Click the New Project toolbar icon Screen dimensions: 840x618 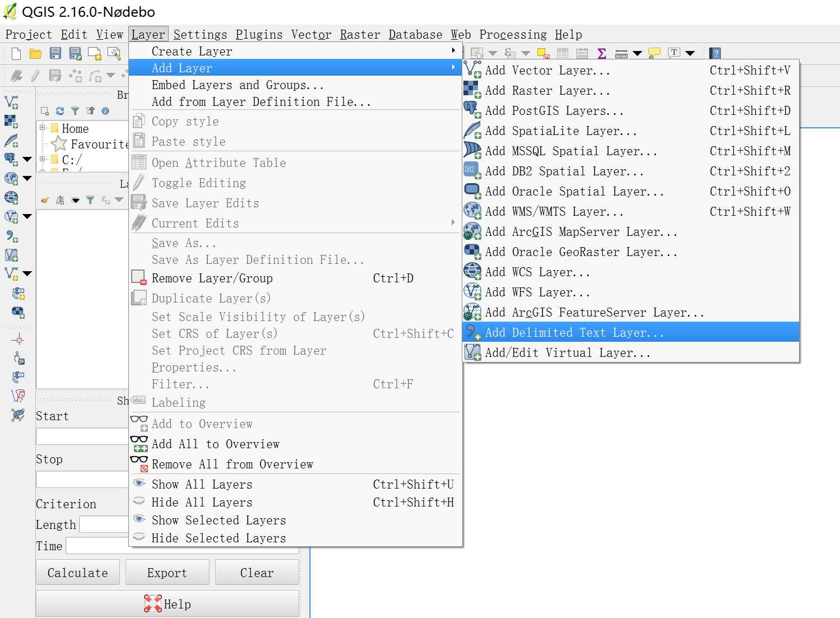(x=16, y=54)
